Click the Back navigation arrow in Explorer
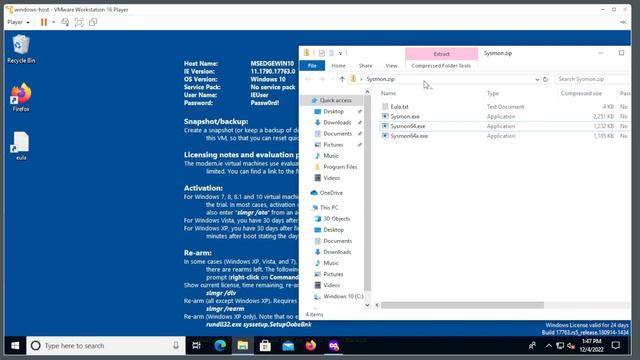The height and width of the screenshot is (360, 640). point(308,79)
